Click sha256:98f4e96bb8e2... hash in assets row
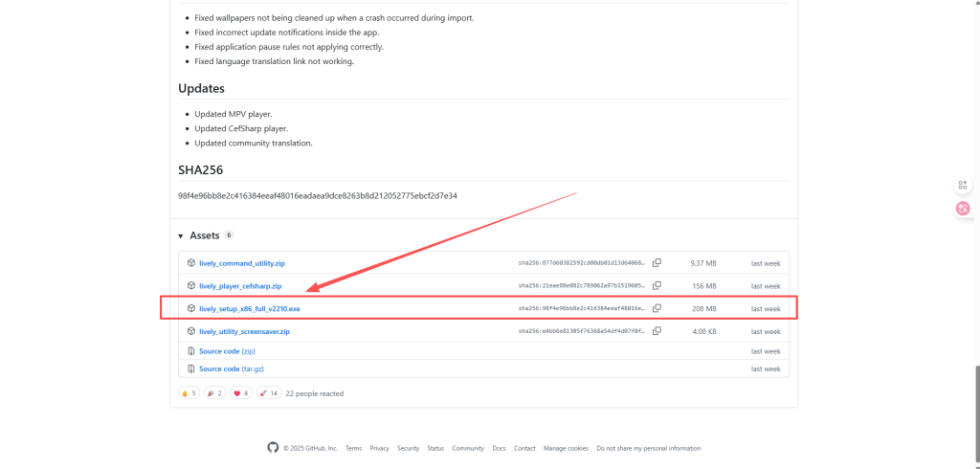 [581, 309]
